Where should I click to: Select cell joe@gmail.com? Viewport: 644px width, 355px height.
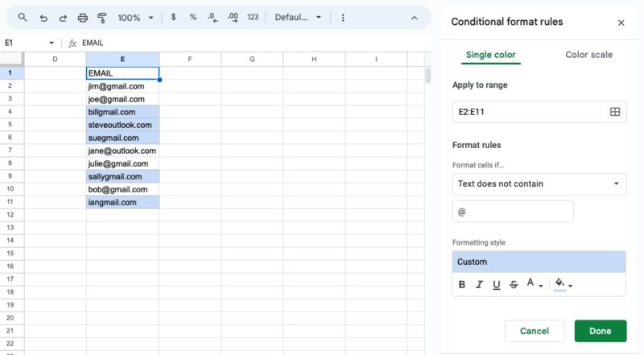122,99
